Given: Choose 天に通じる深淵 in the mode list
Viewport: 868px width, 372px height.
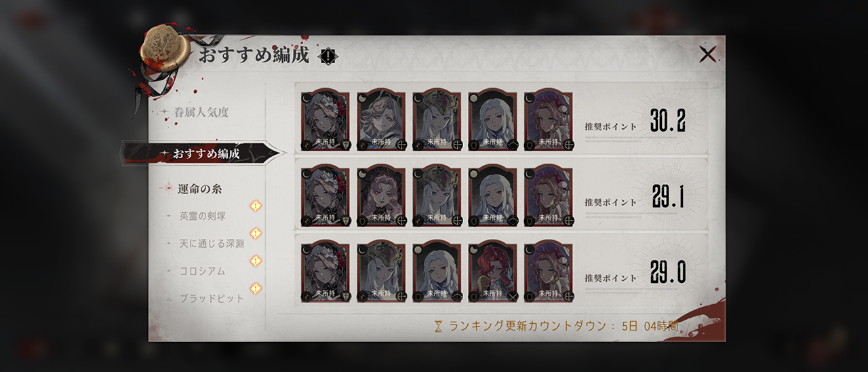Looking at the screenshot, I should point(211,243).
